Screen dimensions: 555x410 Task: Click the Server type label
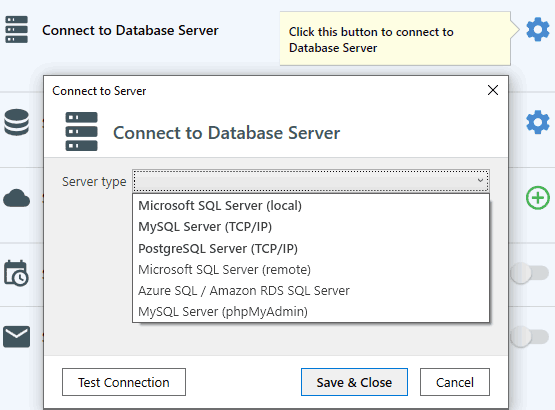(x=94, y=182)
